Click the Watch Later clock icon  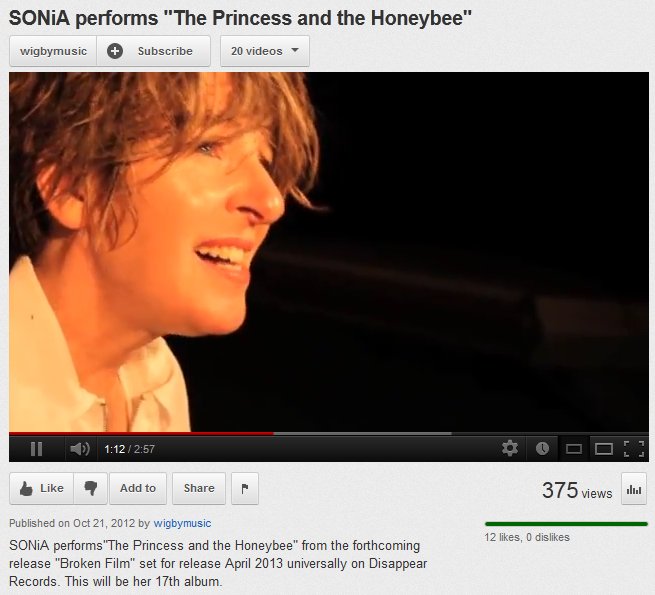coord(542,449)
